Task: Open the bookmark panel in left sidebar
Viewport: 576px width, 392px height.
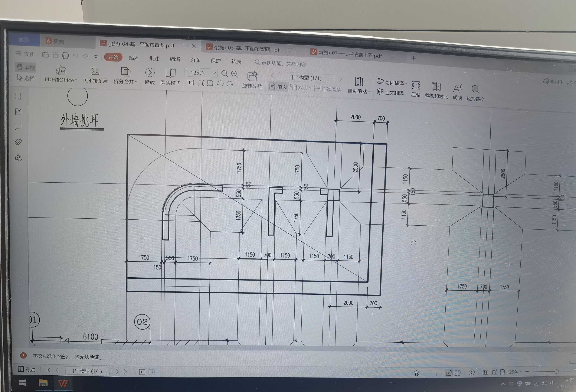Action: tap(18, 96)
